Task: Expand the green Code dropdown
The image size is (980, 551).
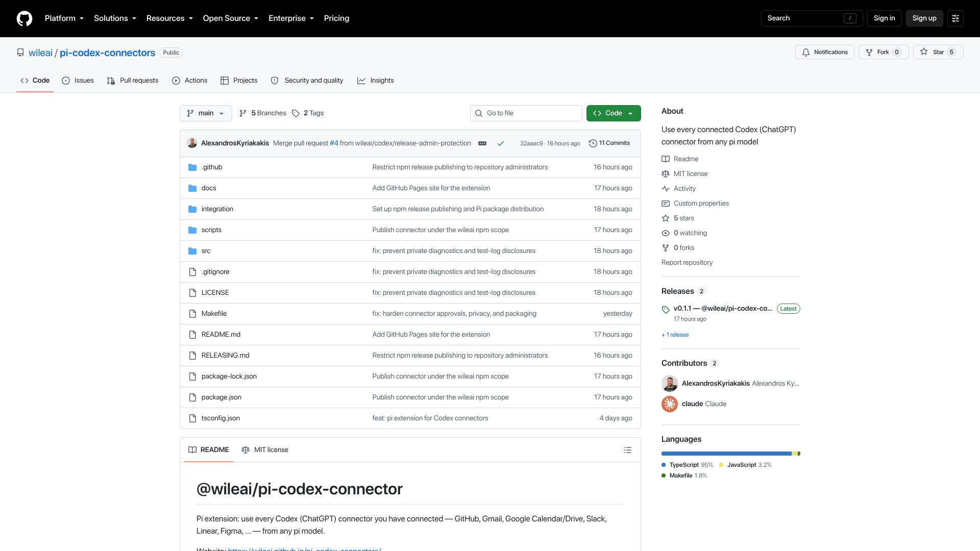Action: pos(614,113)
